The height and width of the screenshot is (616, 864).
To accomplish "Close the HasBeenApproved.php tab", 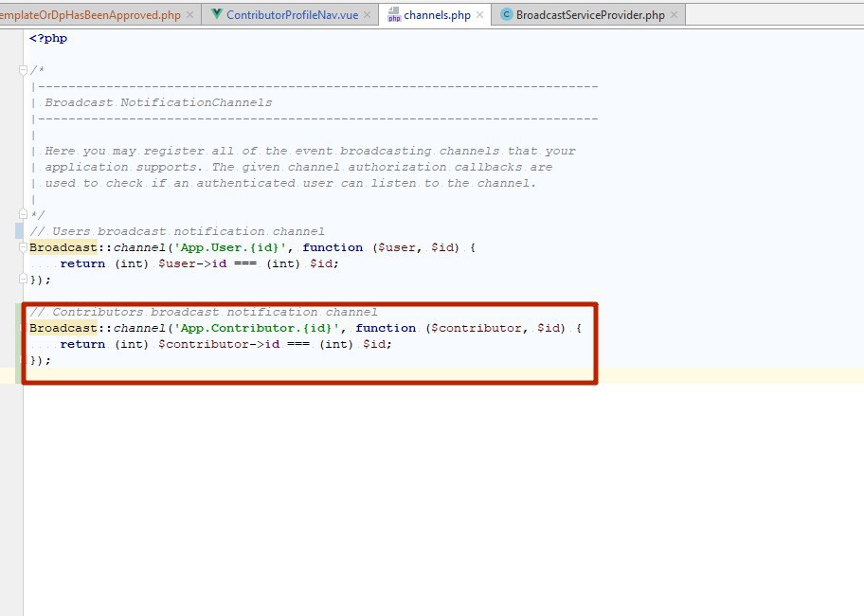I will pos(190,15).
